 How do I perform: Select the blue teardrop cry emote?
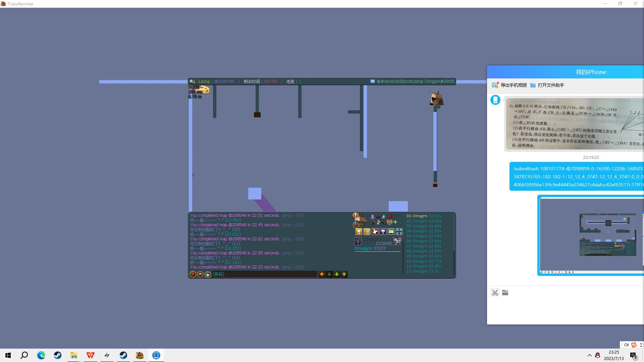coord(384,217)
